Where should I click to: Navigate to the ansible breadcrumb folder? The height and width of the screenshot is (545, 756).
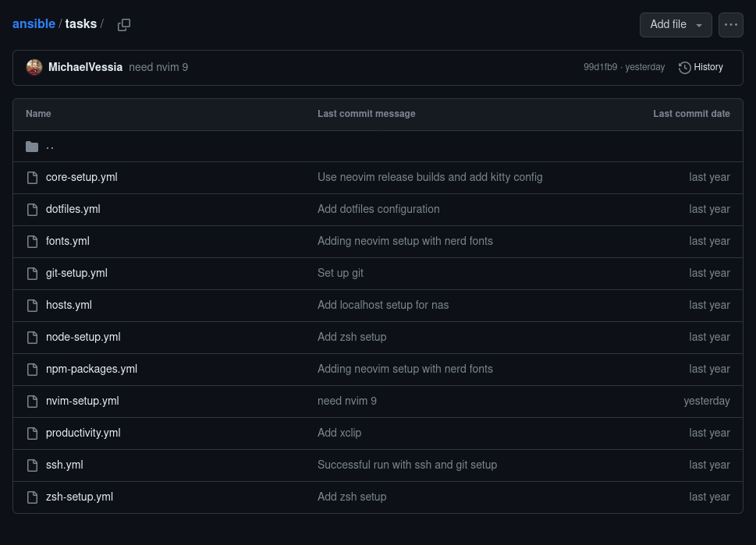(x=34, y=24)
